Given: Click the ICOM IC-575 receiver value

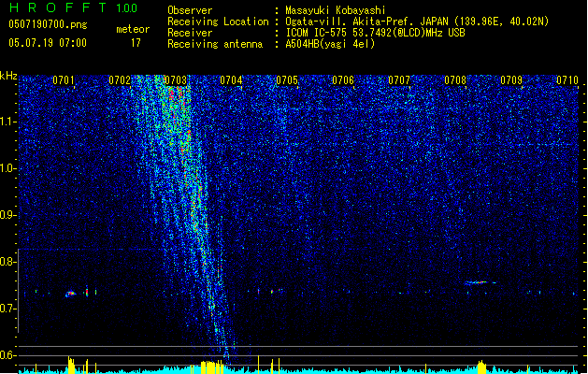Looking at the screenshot, I should (x=375, y=33).
